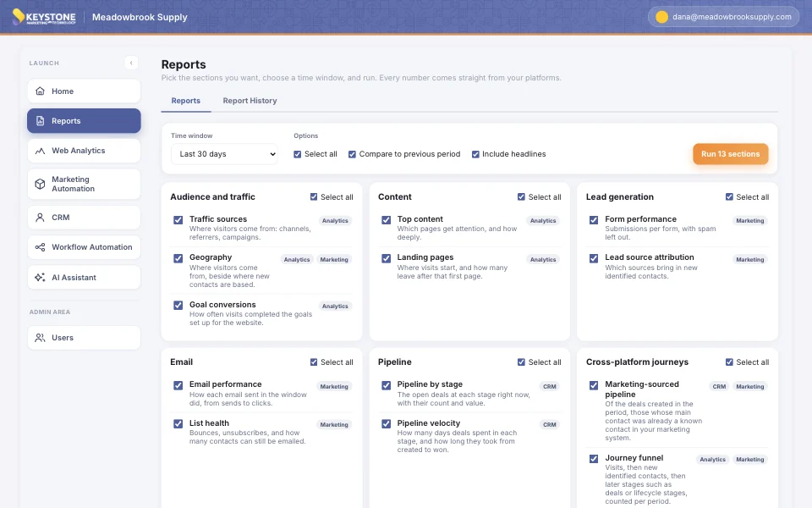Uncheck Lead source attribution section

[594, 258]
